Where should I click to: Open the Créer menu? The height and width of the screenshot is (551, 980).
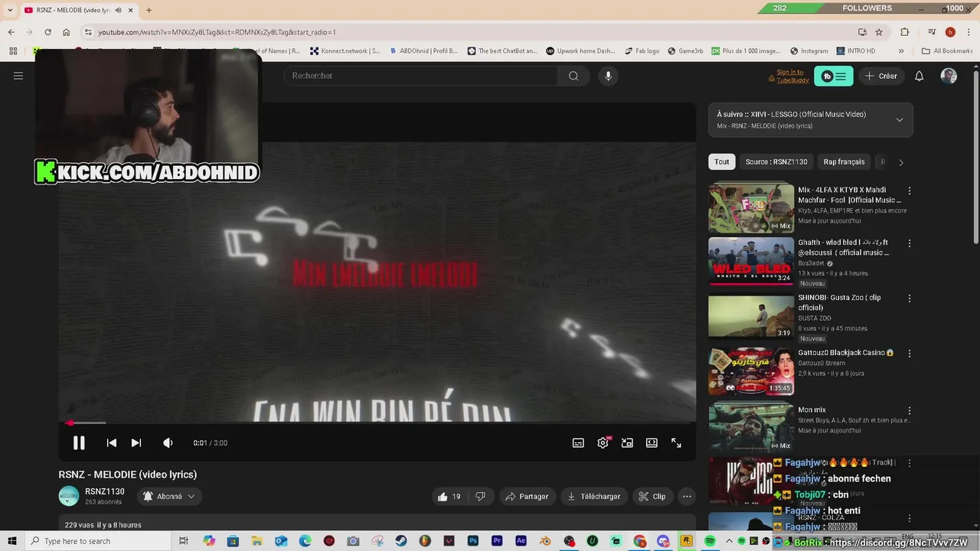[x=880, y=76]
